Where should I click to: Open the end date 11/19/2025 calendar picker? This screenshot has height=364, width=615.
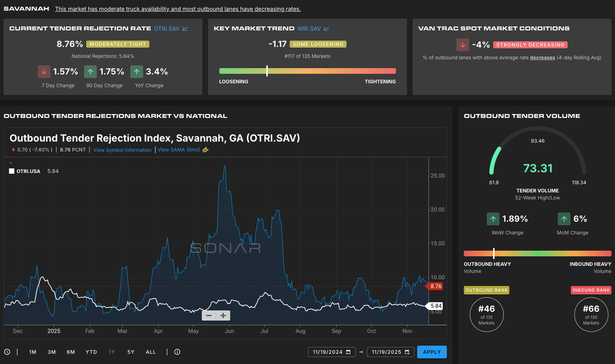click(407, 352)
